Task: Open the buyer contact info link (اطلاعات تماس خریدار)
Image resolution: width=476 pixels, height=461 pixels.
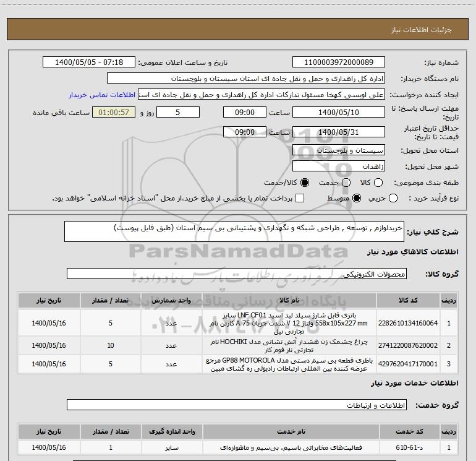Action: click(102, 95)
